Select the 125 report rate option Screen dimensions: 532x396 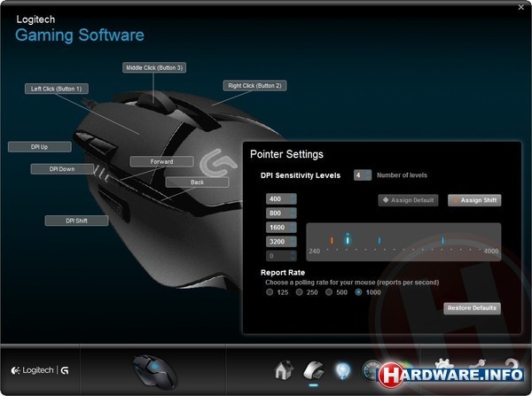(270, 292)
